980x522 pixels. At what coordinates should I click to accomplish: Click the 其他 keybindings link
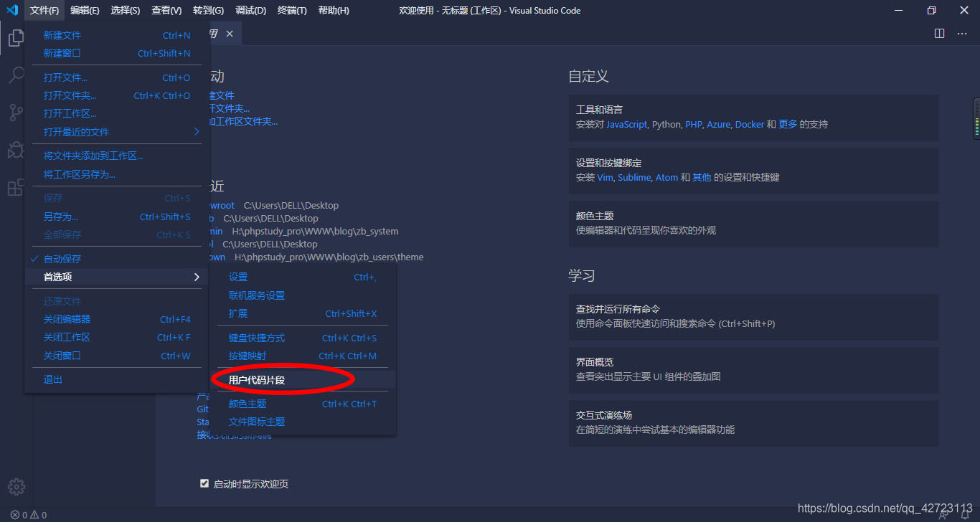click(702, 177)
